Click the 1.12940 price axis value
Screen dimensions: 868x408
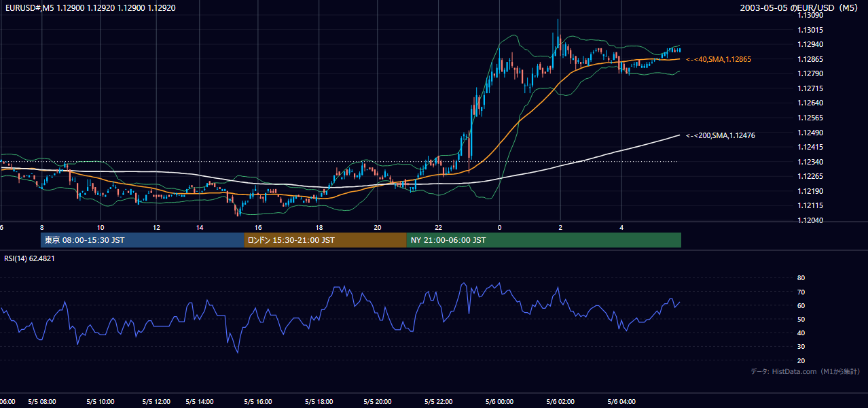pos(810,44)
